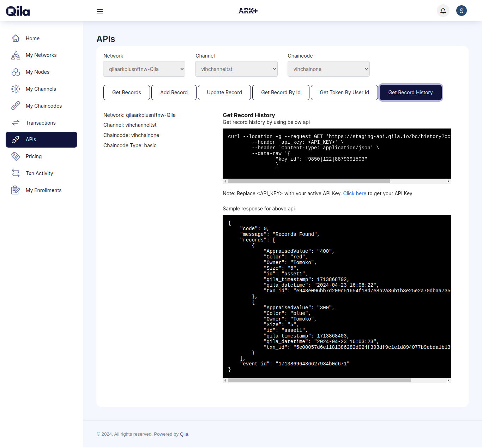Open My Networks page
This screenshot has height=448, width=482.
(41, 55)
